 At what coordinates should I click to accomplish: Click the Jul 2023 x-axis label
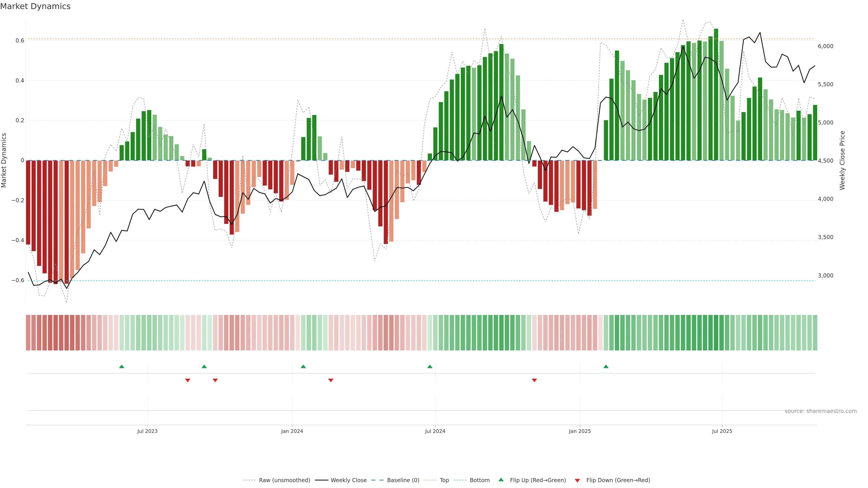click(147, 431)
